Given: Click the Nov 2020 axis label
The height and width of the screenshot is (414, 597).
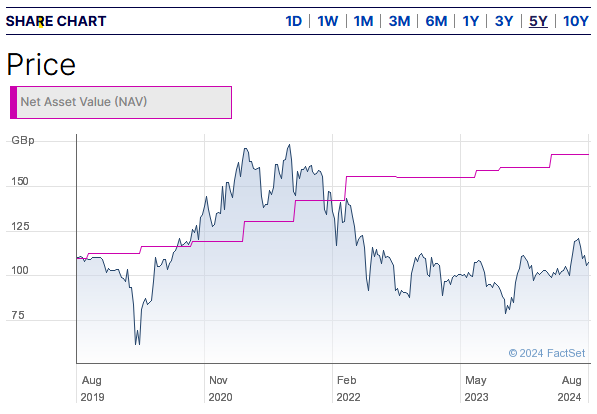Looking at the screenshot, I should click(x=220, y=388).
